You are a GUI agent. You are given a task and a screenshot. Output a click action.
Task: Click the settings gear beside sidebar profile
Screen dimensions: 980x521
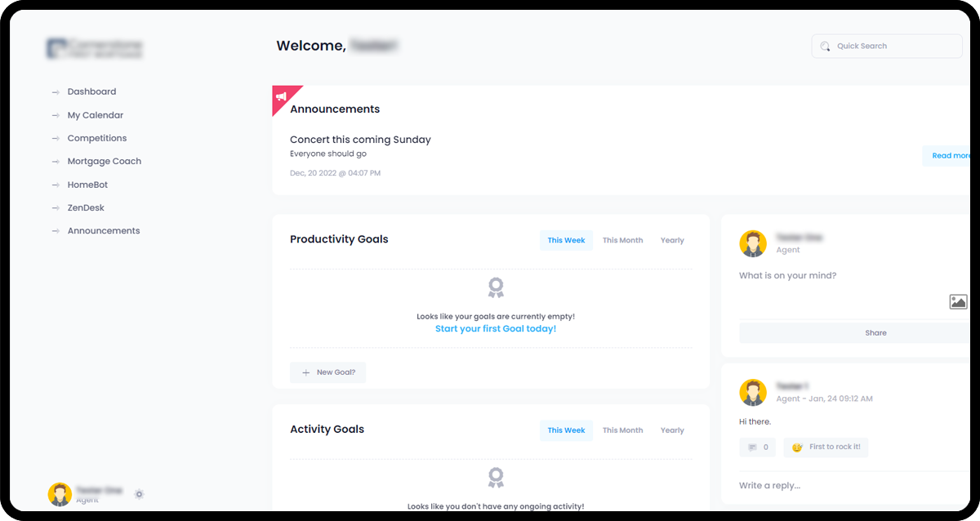pyautogui.click(x=139, y=494)
